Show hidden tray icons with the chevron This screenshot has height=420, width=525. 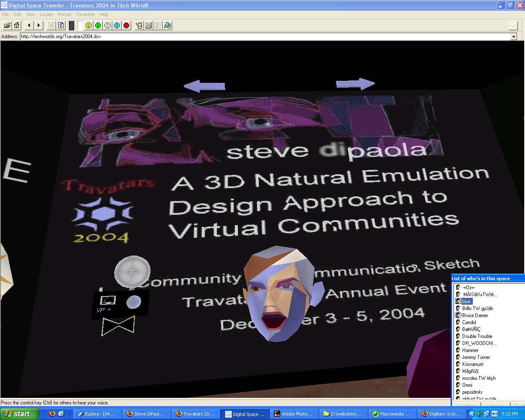tap(472, 414)
